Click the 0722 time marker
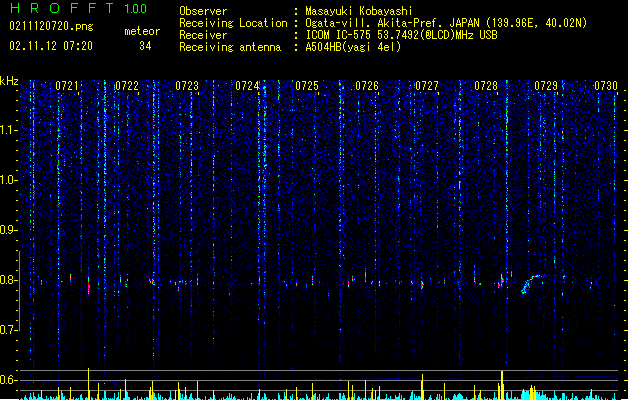The height and width of the screenshot is (400, 629). [x=127, y=86]
